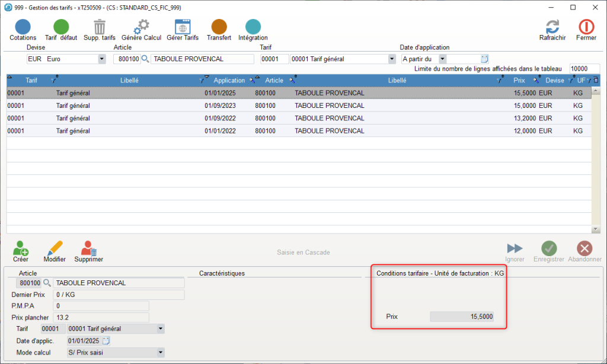Click the Transfert orange icon
This screenshot has height=364, width=607.
(x=219, y=27)
